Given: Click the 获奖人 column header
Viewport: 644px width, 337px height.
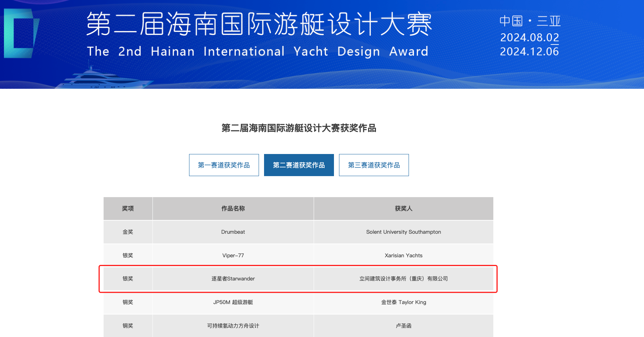Looking at the screenshot, I should pyautogui.click(x=403, y=209).
